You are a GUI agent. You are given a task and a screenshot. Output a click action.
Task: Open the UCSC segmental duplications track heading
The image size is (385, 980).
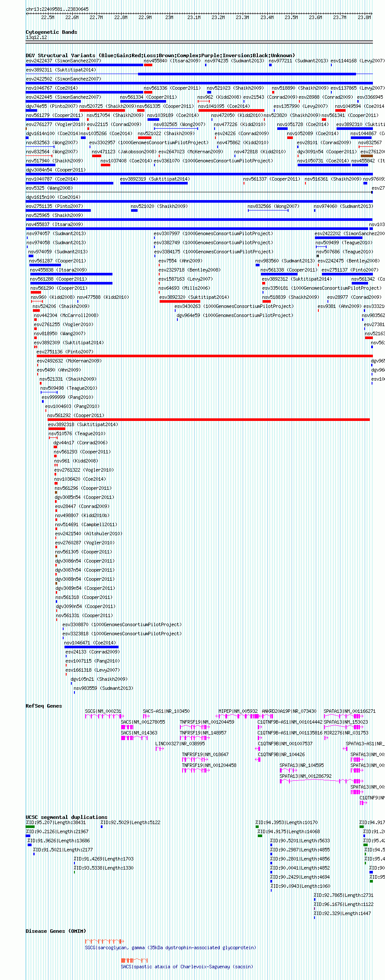click(67, 817)
